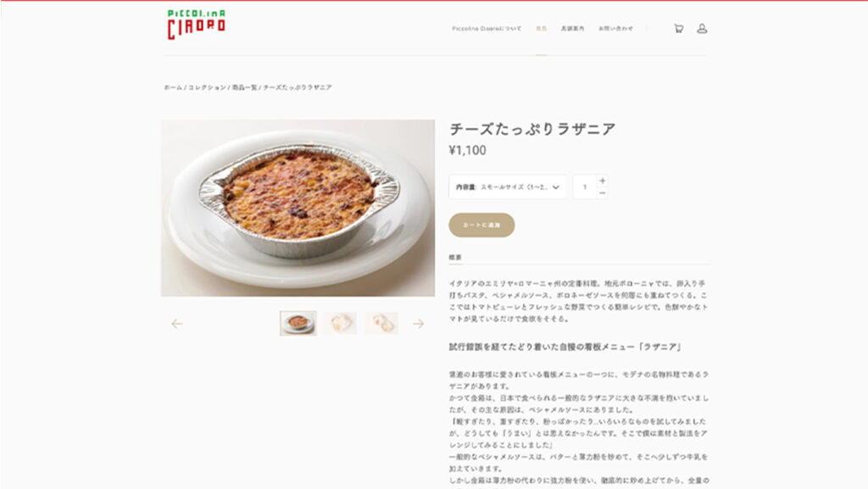Select second product thumbnail image
Image resolution: width=868 pixels, height=489 pixels.
[340, 323]
